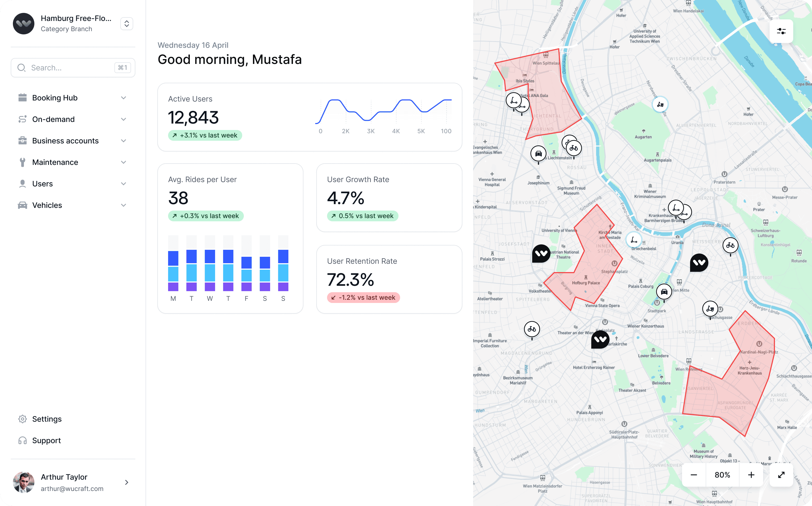Select the moped marker near Rochusgasse

[x=710, y=309]
